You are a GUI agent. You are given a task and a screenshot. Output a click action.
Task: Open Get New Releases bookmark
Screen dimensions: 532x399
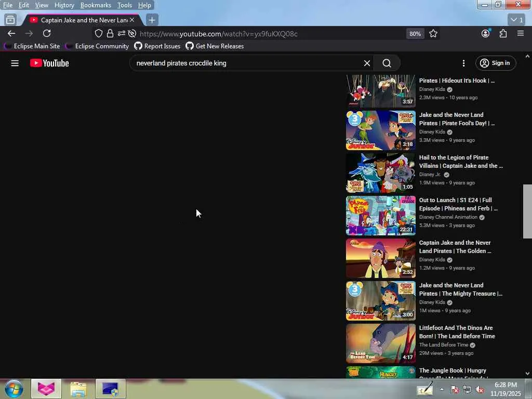pos(215,46)
